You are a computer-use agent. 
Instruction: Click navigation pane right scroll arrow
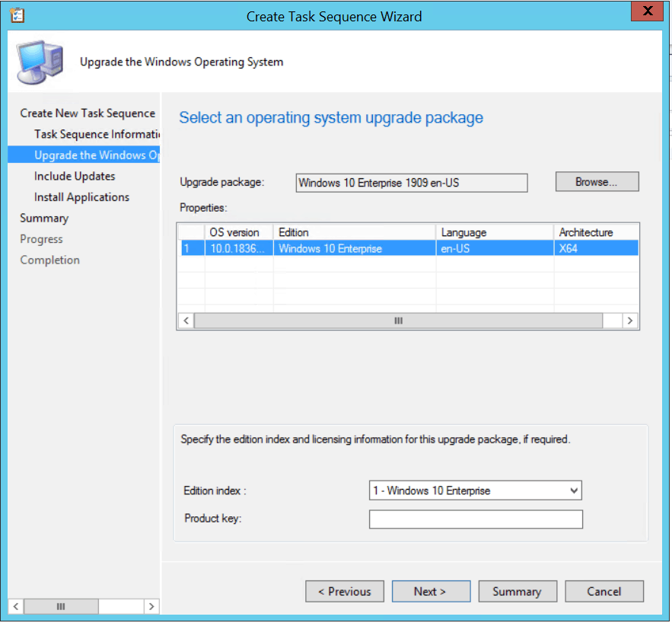click(151, 606)
